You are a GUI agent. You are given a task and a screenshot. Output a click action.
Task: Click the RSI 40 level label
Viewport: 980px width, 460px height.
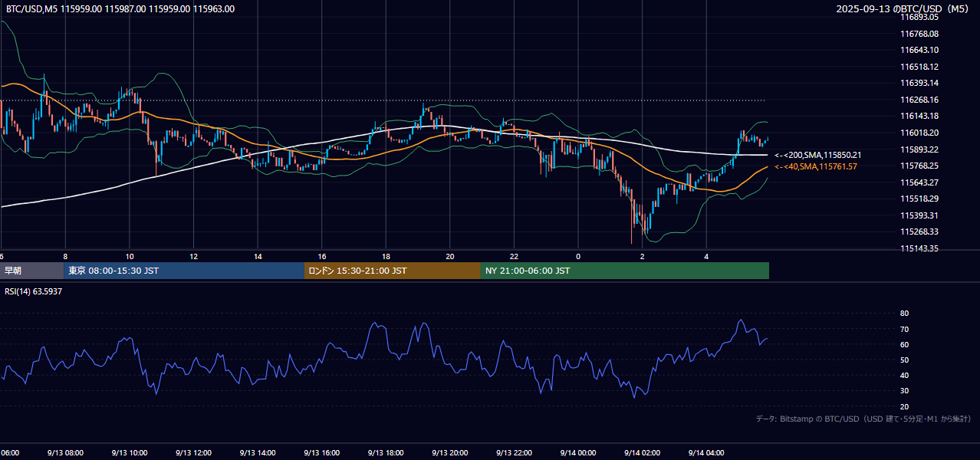904,375
